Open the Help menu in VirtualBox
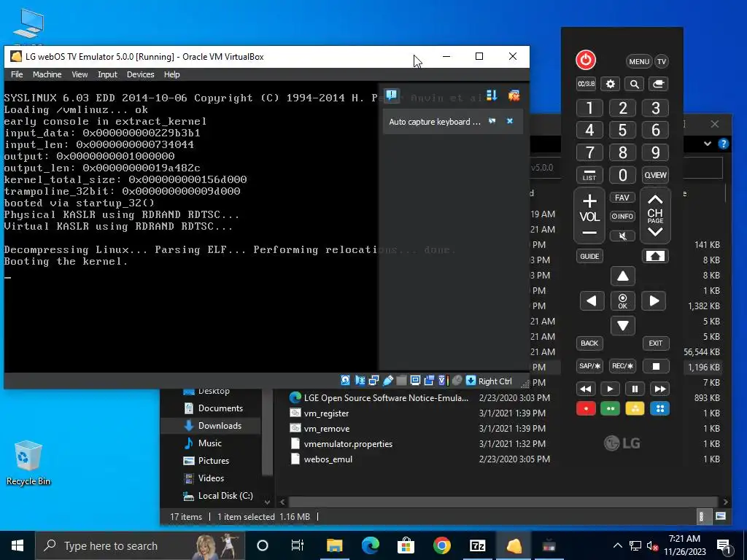The width and height of the screenshot is (747, 560). pos(172,74)
